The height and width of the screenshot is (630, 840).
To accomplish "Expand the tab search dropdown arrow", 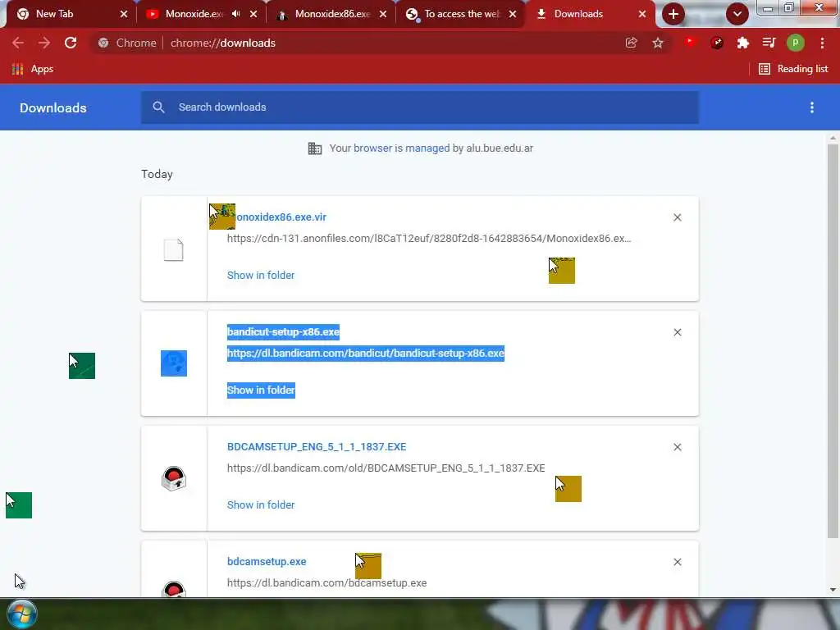I will tap(737, 14).
